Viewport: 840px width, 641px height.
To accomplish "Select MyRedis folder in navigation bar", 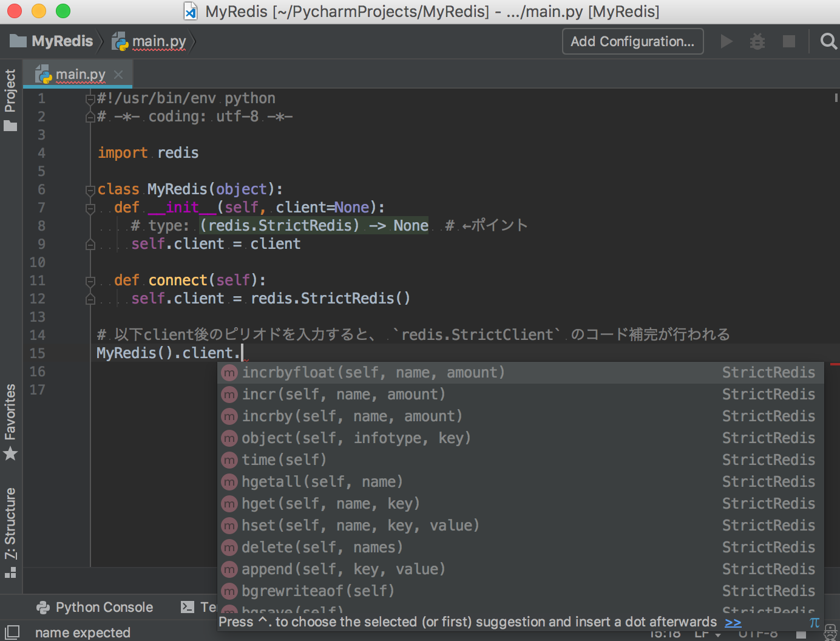I will [52, 41].
